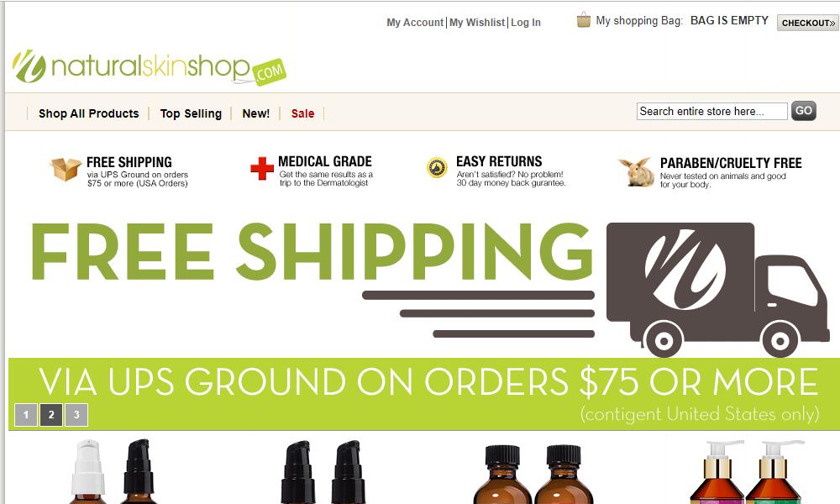
Task: Open the New! products section
Action: click(256, 113)
